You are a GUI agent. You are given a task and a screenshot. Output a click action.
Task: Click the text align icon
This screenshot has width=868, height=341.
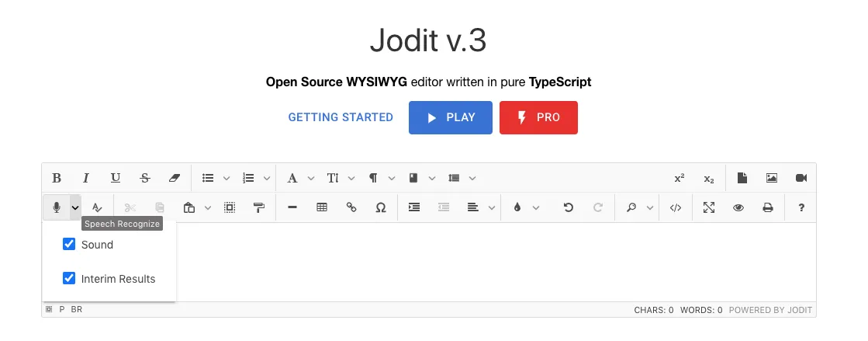point(473,207)
